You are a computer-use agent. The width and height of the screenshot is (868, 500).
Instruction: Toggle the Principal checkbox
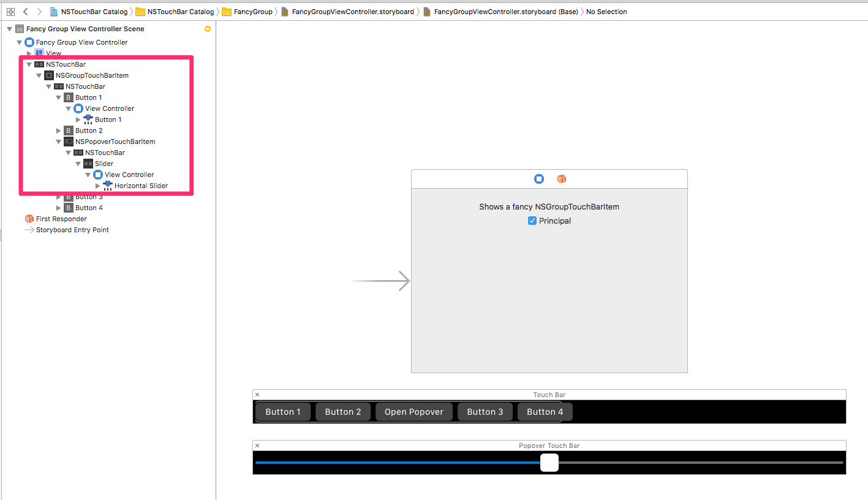click(532, 221)
